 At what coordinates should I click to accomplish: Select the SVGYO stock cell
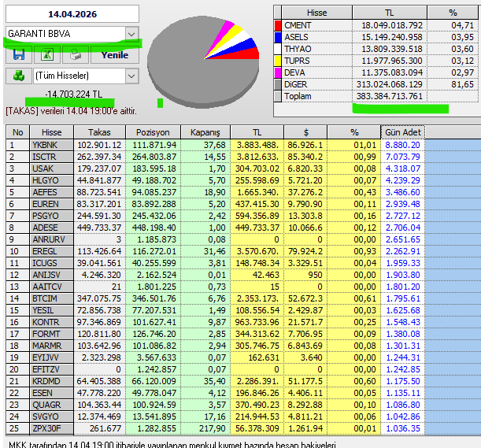51,417
